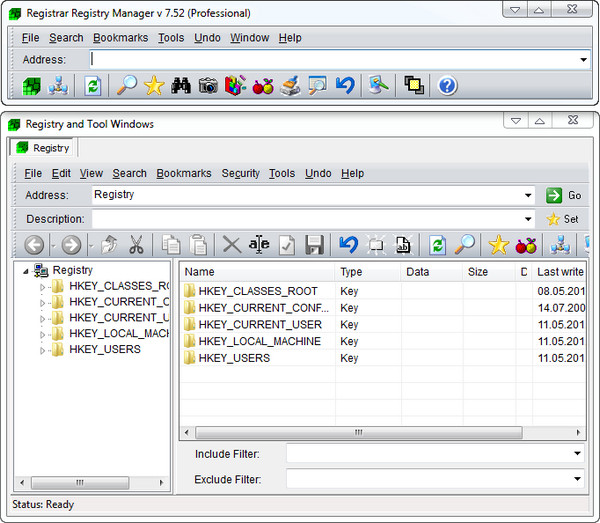
Task: Open the Description dropdown arrow
Action: coord(528,219)
